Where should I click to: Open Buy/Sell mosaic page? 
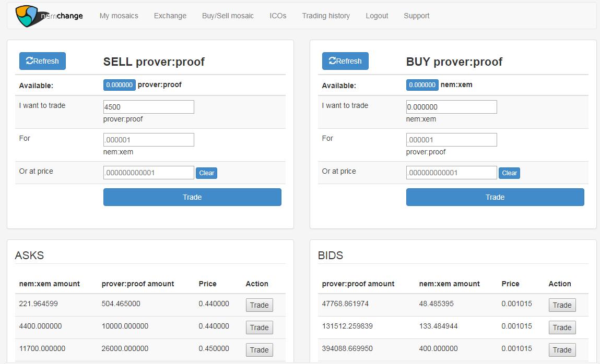[x=228, y=16]
